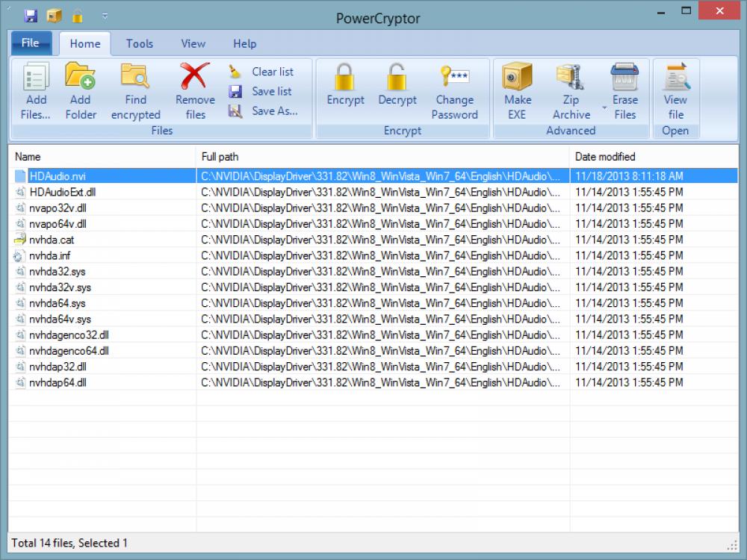Open the Change Password tool
Image resolution: width=747 pixels, height=560 pixels.
[455, 75]
